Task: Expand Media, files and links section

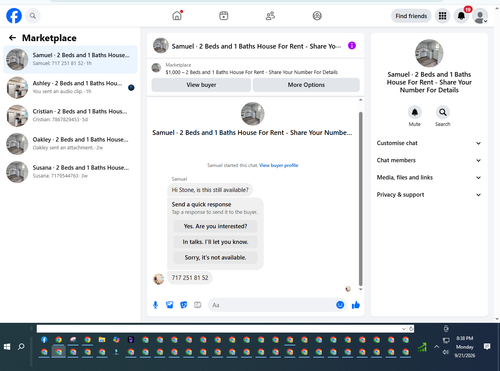Action: (429, 177)
